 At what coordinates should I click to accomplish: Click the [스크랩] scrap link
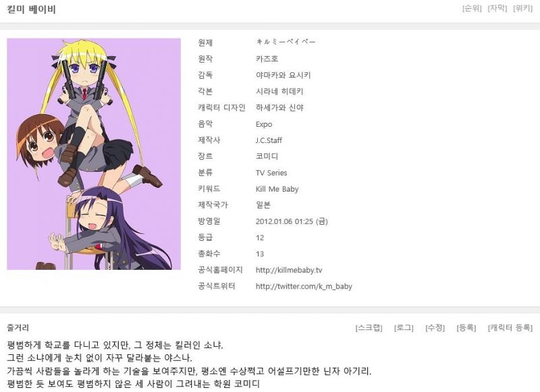point(369,328)
